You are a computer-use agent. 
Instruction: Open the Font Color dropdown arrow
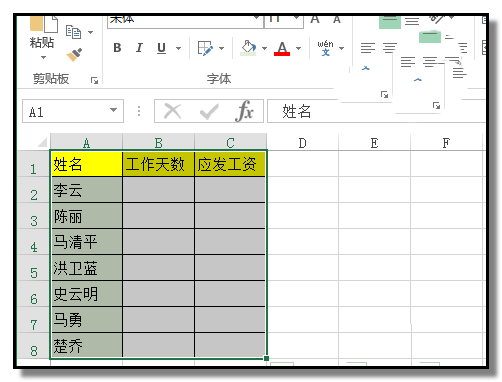(x=298, y=49)
